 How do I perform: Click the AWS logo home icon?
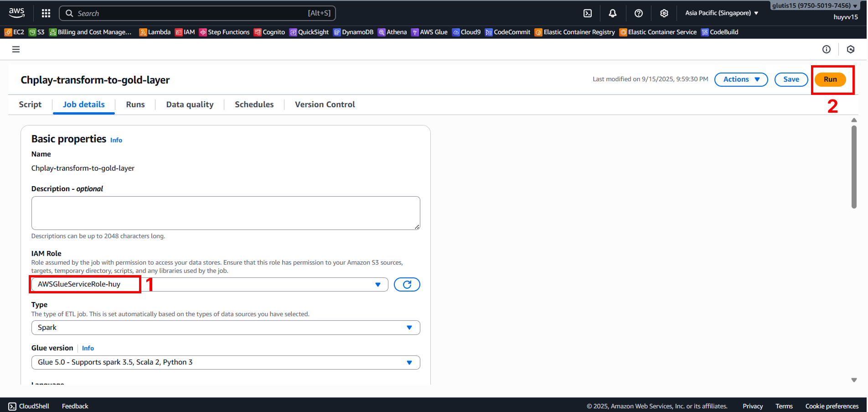point(17,13)
